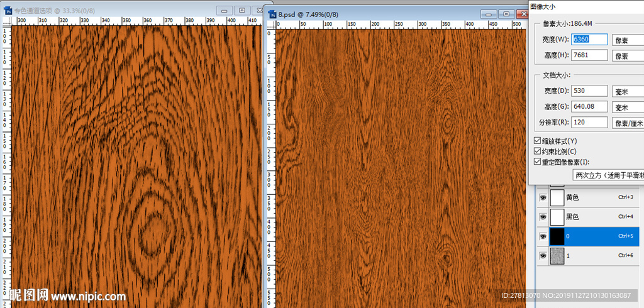This screenshot has width=644, height=308.
Task: Hide channel 0 using its eye icon
Action: pos(541,236)
